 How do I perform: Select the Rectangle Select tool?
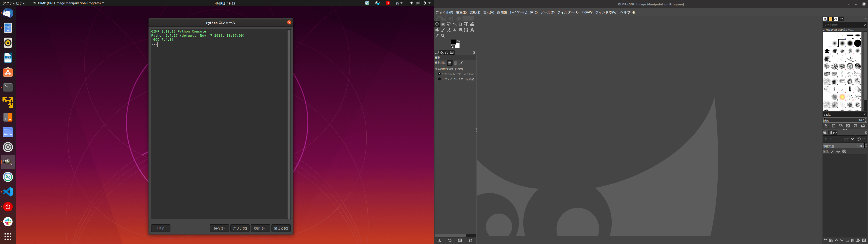[x=443, y=24]
